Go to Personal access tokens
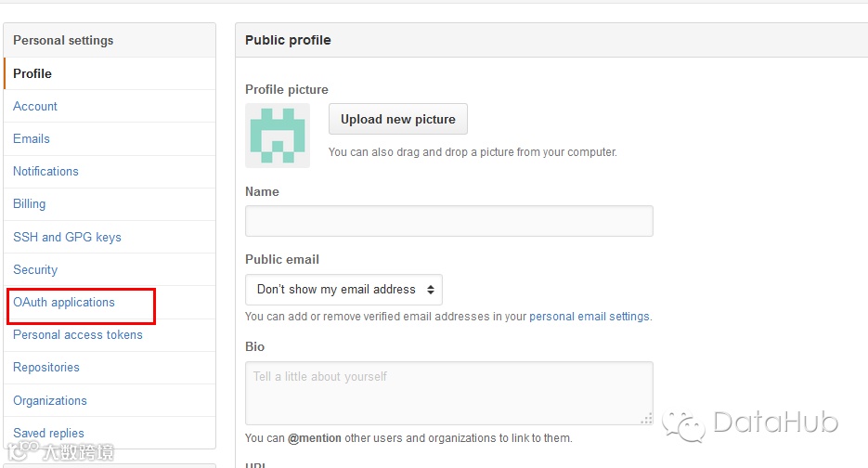 pyautogui.click(x=78, y=334)
